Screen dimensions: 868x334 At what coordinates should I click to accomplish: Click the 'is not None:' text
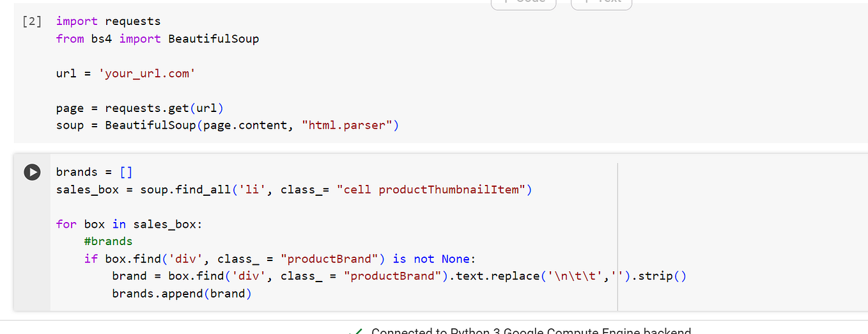(x=435, y=258)
